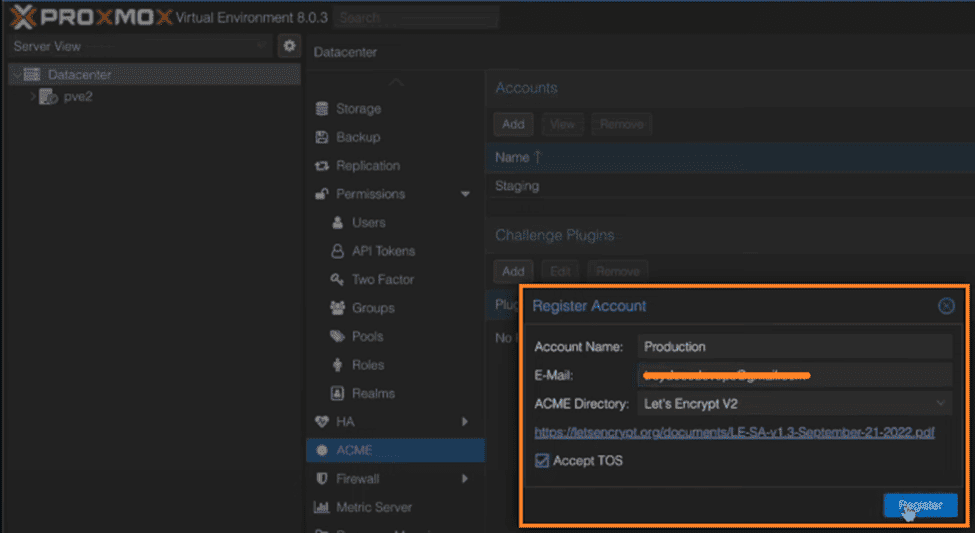The image size is (975, 533).
Task: Click the Datacenter server icon in tree
Action: point(32,75)
